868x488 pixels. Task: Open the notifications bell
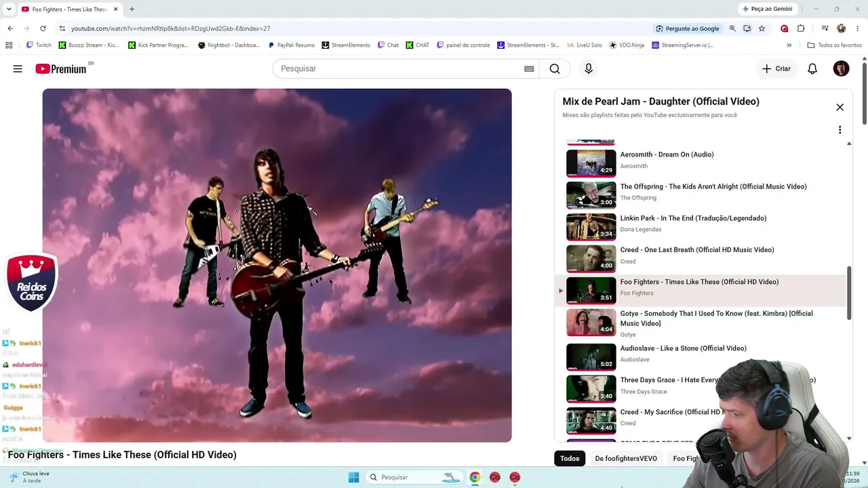tap(812, 68)
